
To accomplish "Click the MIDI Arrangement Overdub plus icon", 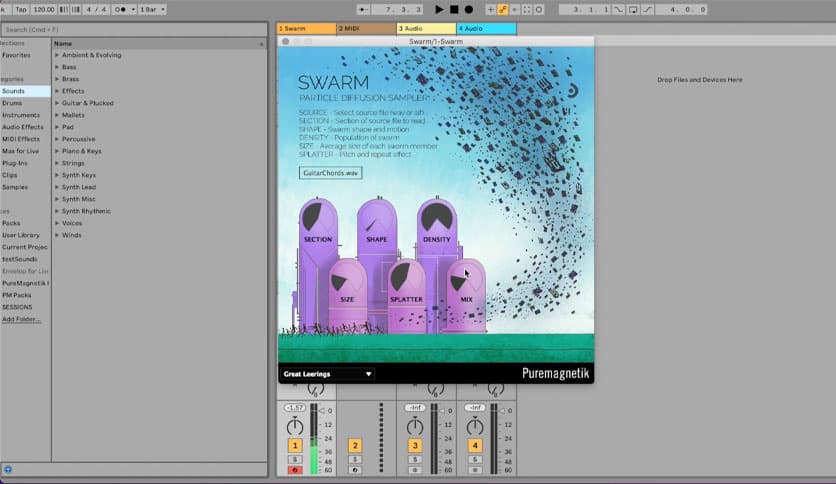I will [491, 10].
